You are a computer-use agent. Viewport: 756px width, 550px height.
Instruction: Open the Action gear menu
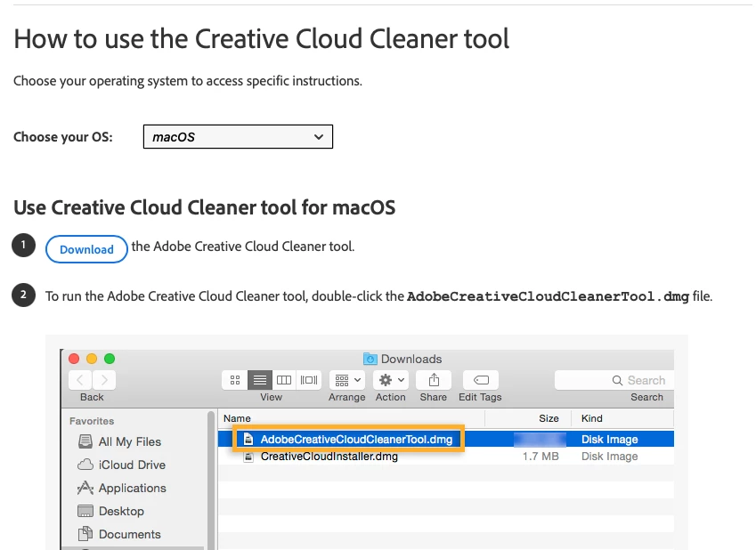point(391,380)
